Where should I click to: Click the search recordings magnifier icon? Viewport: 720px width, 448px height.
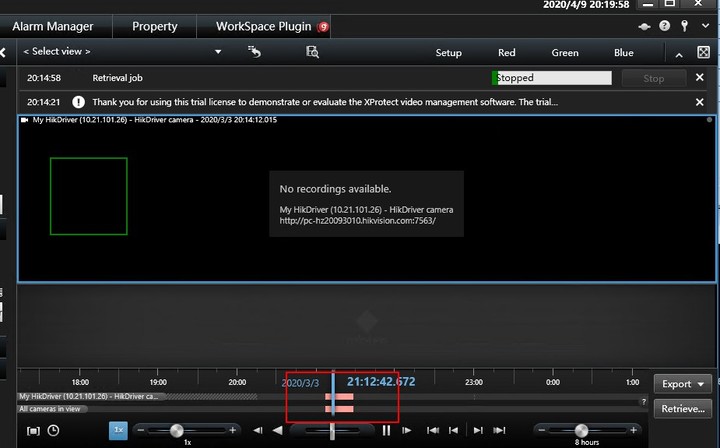312,52
